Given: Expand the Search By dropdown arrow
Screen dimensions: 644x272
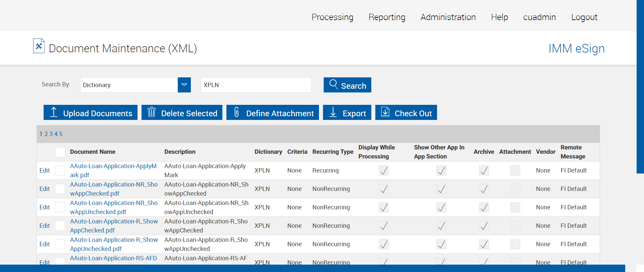Looking at the screenshot, I should click(184, 85).
